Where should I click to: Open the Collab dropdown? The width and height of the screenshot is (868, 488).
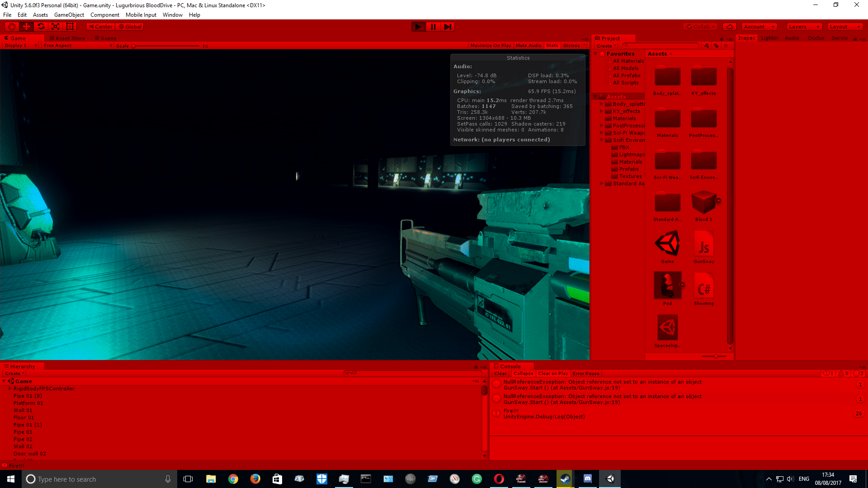700,27
